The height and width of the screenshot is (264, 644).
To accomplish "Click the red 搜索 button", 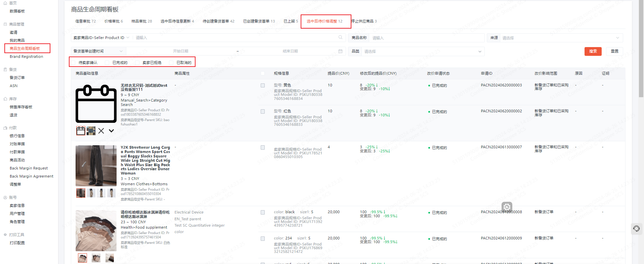I will click(593, 51).
